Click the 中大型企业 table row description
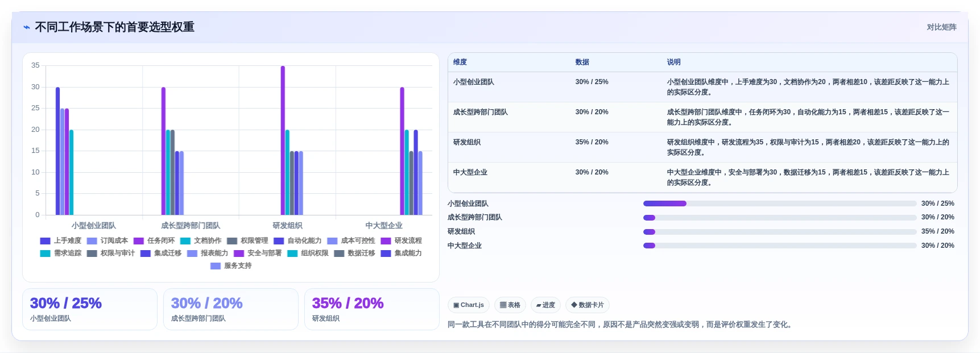Image resolution: width=980 pixels, height=353 pixels. point(808,177)
